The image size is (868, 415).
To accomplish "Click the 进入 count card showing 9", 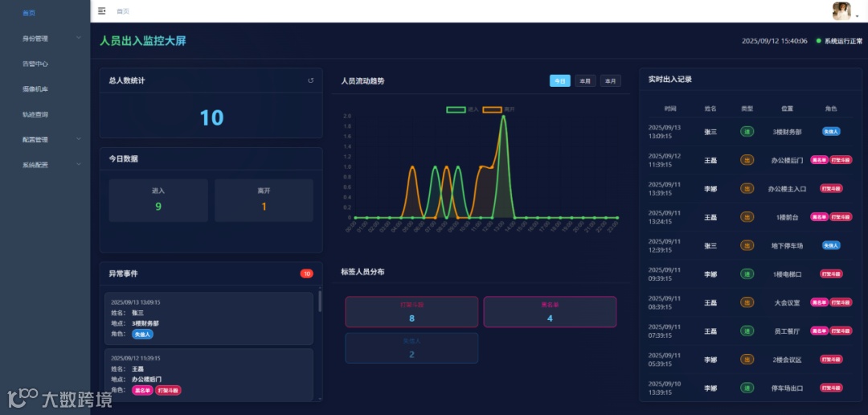I will (x=158, y=200).
